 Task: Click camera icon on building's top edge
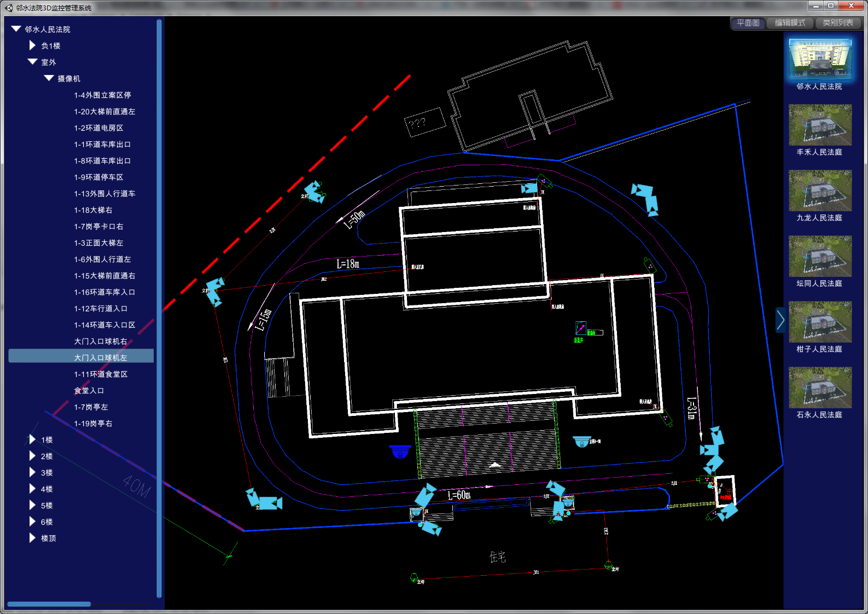click(x=529, y=188)
